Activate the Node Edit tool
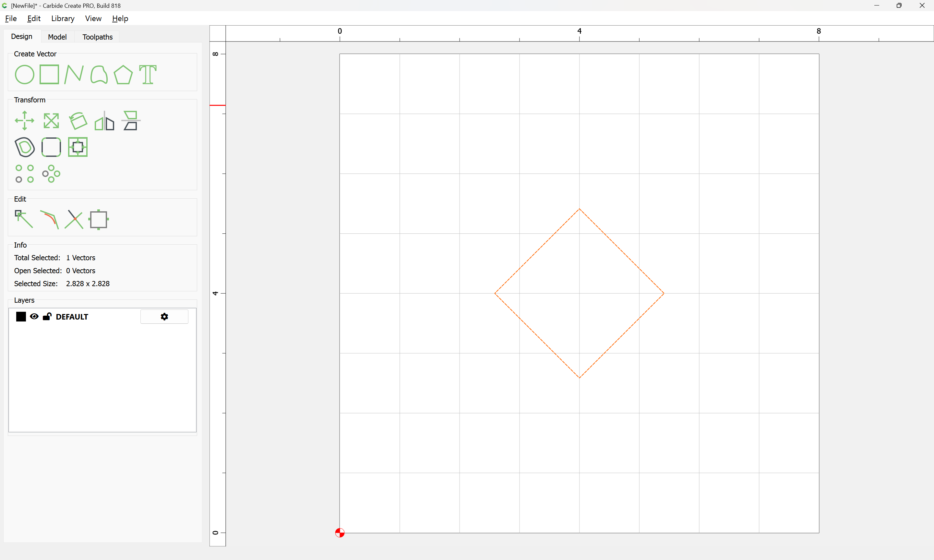934x560 pixels. pos(24,219)
